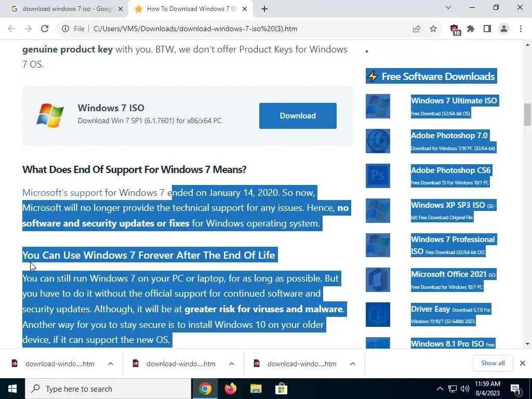Open Adobe Photoshop 7.0 link
The height and width of the screenshot is (399, 532).
click(x=449, y=136)
